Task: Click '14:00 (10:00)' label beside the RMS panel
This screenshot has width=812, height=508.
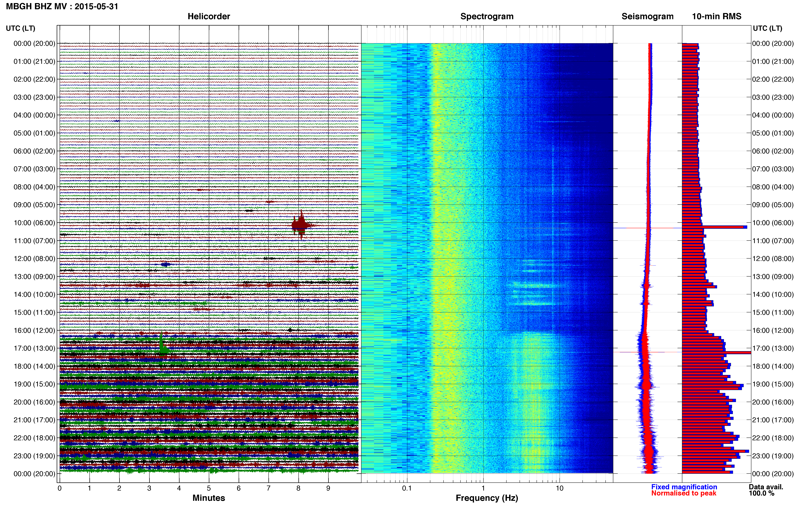Action: point(773,294)
